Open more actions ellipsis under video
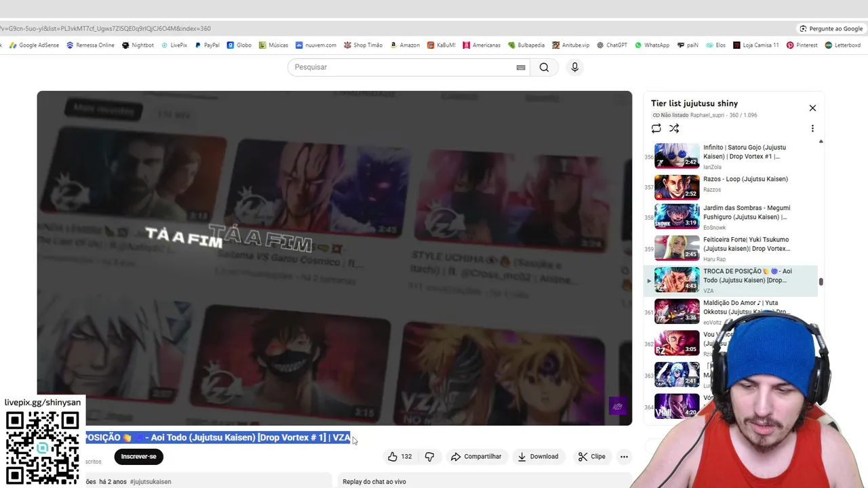Image resolution: width=868 pixels, height=488 pixels. coord(624,457)
